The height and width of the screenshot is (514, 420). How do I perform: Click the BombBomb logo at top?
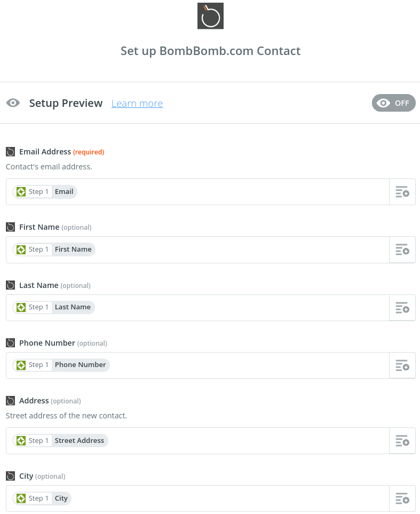pyautogui.click(x=210, y=15)
